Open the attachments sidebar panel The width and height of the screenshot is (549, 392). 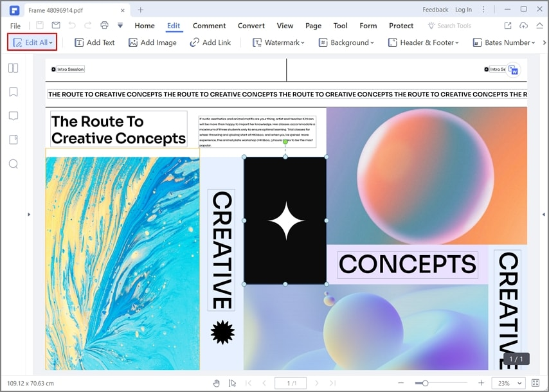13,139
